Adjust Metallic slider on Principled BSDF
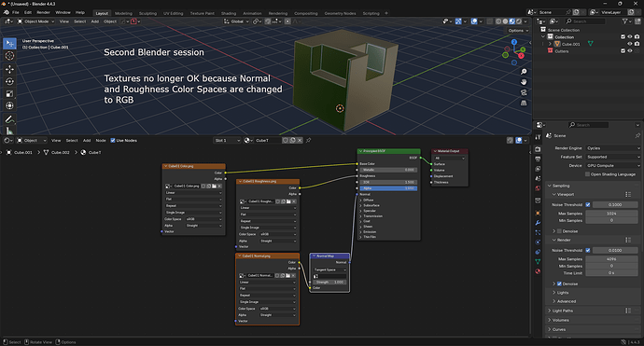Screen dimensions: 644x346 tap(388, 170)
